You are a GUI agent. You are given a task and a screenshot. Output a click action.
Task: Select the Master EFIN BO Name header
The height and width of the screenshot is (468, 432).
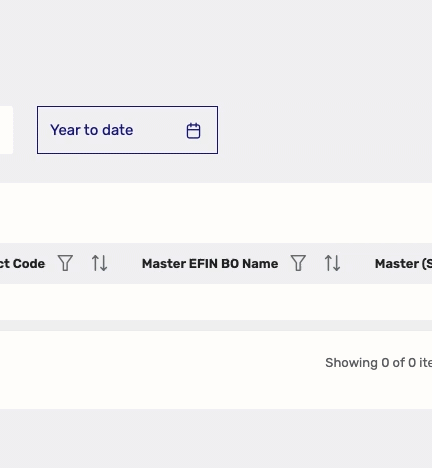210,264
